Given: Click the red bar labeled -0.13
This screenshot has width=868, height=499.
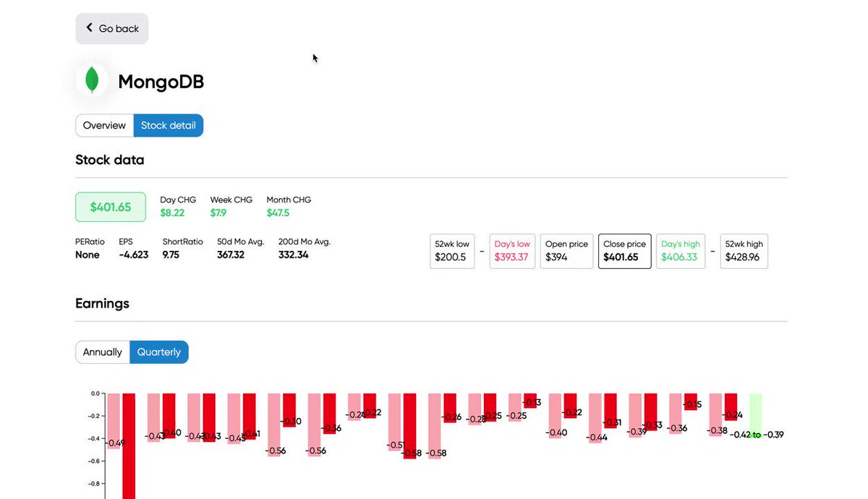Looking at the screenshot, I should tap(529, 401).
